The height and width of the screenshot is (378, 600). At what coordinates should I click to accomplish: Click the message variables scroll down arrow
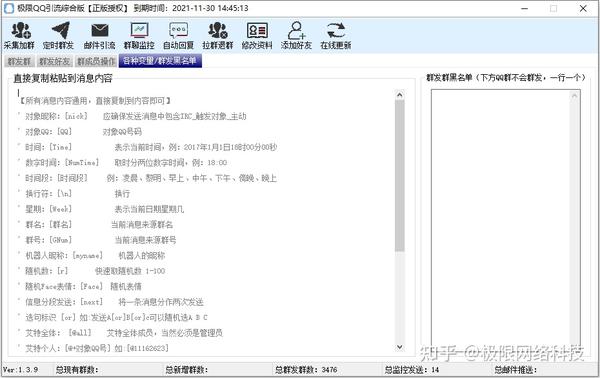[399, 347]
